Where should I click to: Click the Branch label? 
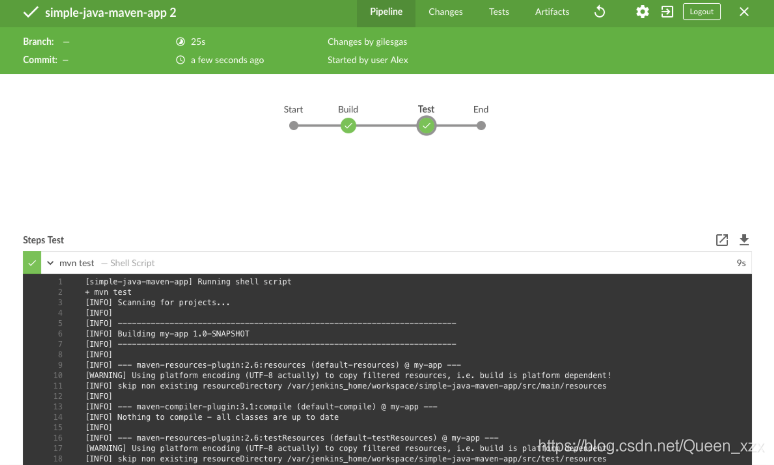(39, 41)
